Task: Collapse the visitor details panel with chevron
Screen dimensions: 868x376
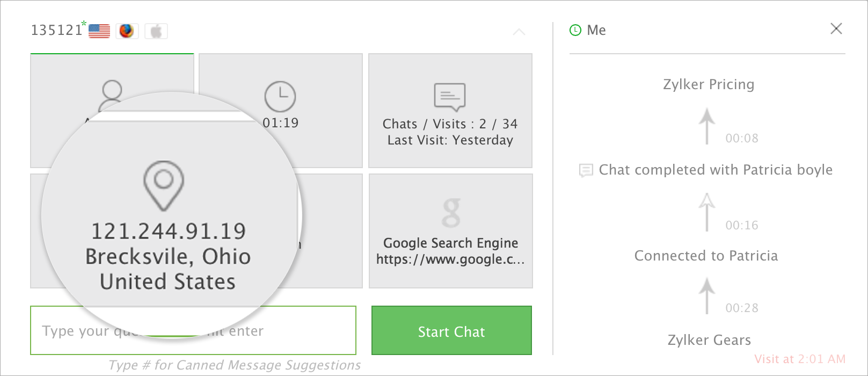Action: (x=519, y=32)
